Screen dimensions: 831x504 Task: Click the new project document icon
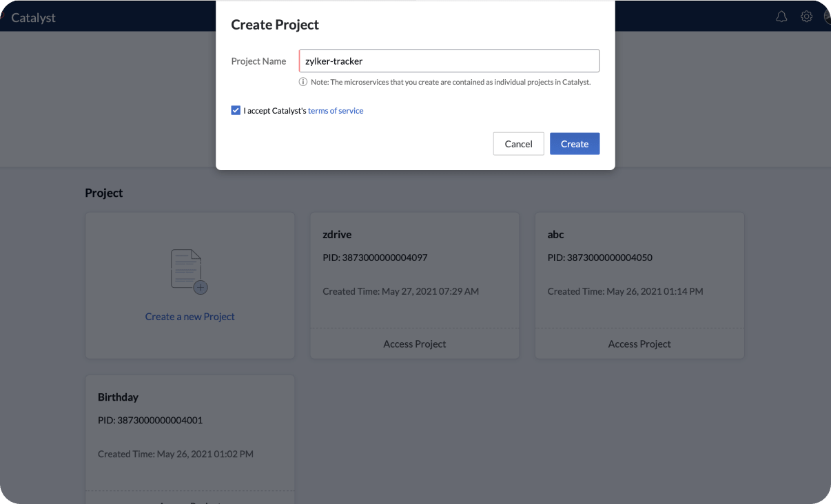coord(189,272)
